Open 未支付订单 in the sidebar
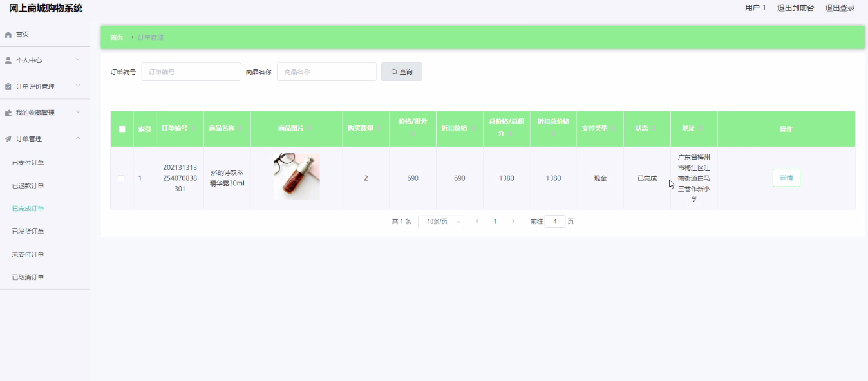Viewport: 868px width, 381px height. coord(28,255)
